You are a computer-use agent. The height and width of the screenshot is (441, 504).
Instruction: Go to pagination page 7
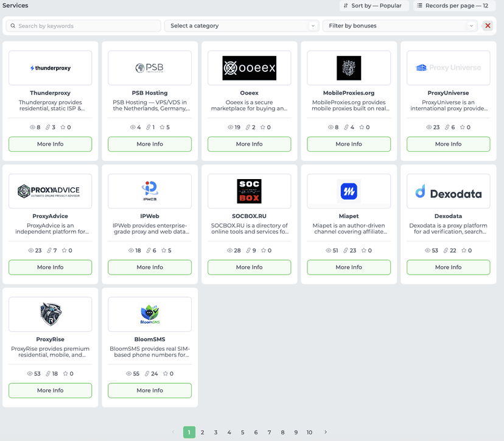coord(270,432)
